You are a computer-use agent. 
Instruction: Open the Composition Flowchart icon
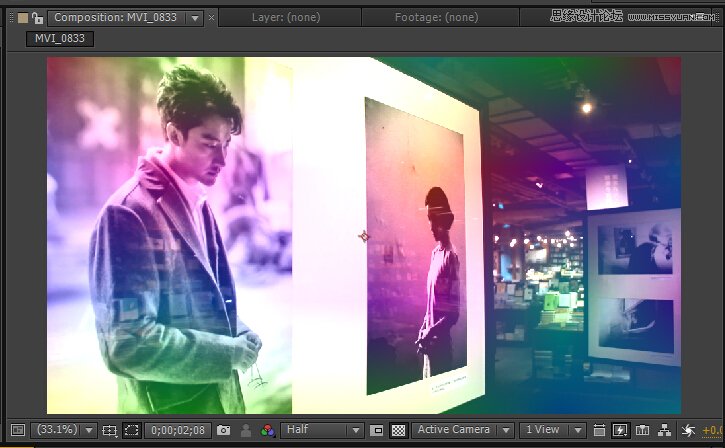point(664,430)
